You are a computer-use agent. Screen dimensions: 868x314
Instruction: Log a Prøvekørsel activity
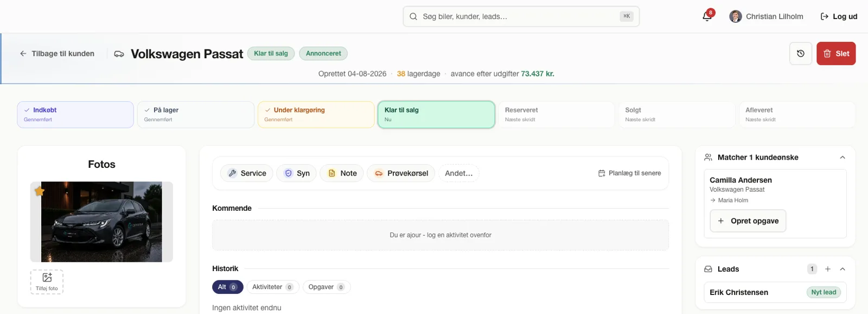[401, 173]
